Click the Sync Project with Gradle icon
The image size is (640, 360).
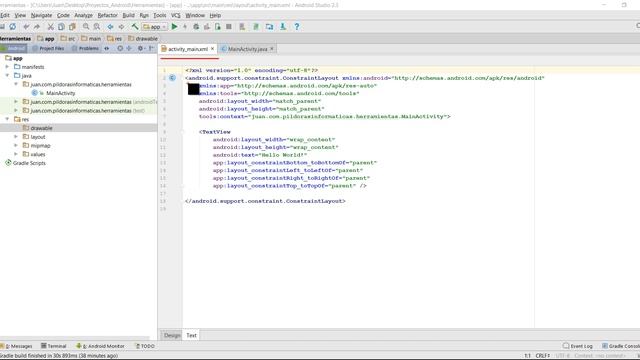pos(256,27)
